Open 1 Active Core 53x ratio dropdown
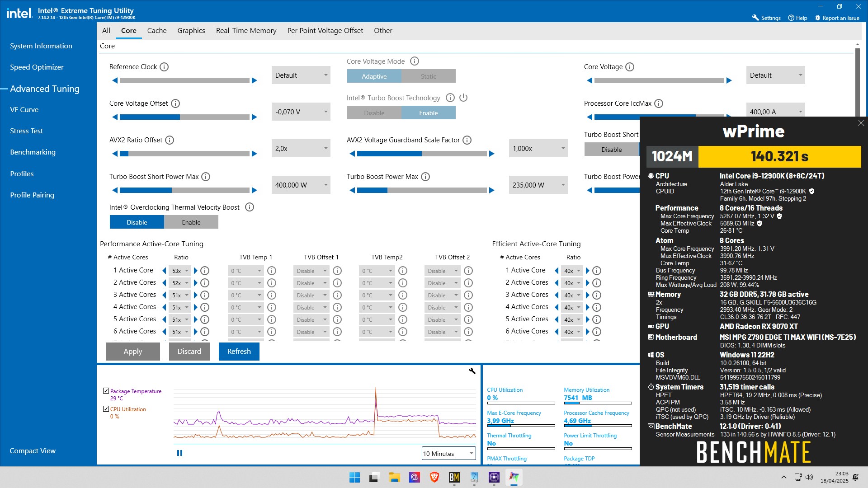 coord(180,271)
